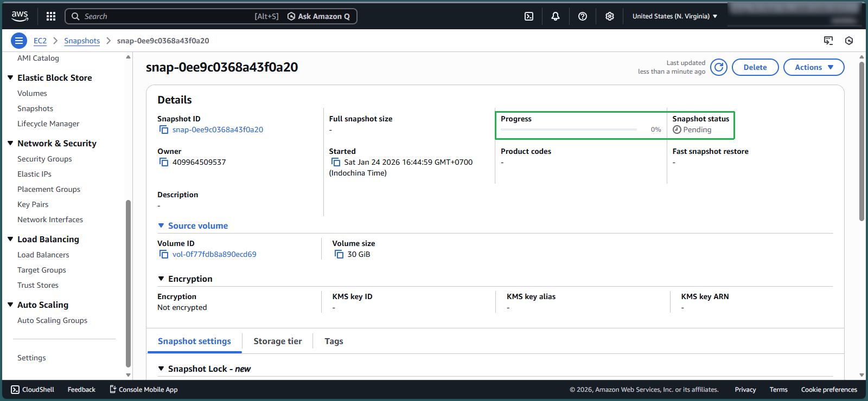
Task: Open the Actions dropdown
Action: (814, 67)
